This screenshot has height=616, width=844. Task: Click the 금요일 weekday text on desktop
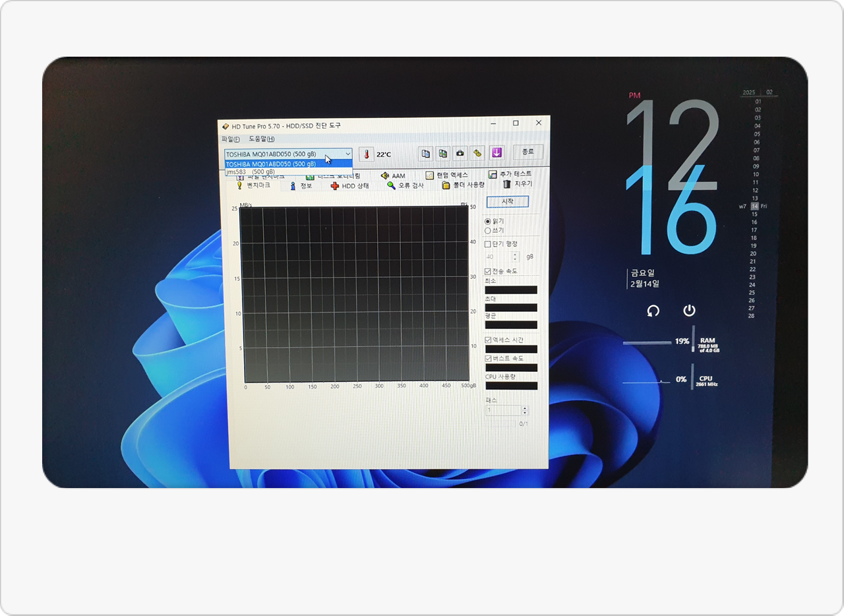(x=642, y=272)
